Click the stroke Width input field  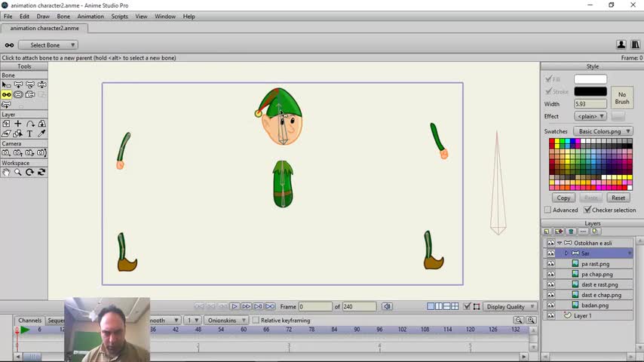click(x=590, y=104)
